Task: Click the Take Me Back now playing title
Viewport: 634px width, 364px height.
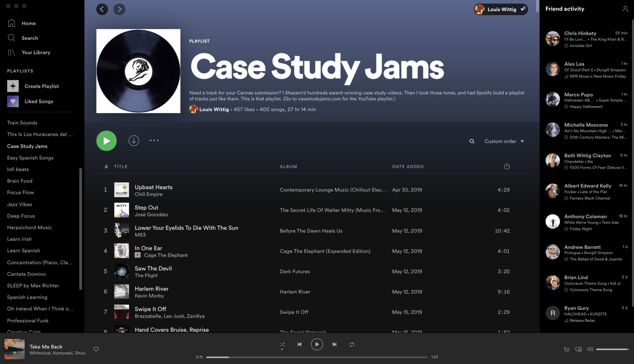Action: (x=46, y=346)
